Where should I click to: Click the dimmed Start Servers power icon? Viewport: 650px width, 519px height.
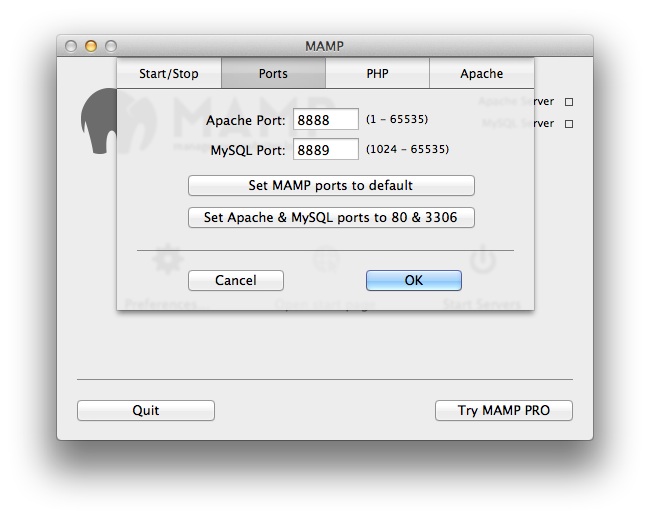483,259
